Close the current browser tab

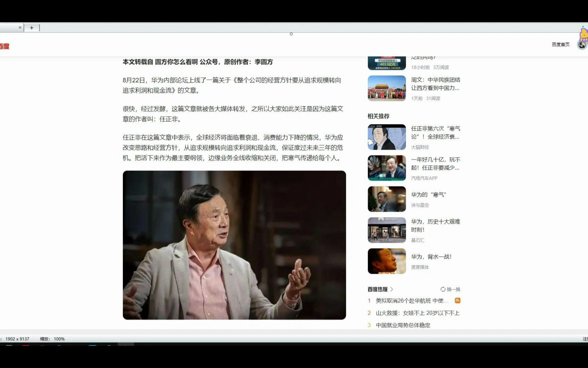click(x=20, y=28)
